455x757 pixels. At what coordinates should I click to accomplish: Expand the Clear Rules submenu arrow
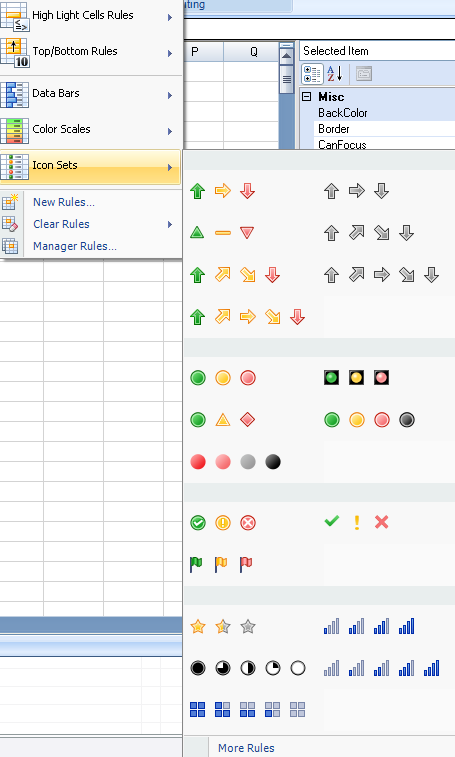coord(170,224)
